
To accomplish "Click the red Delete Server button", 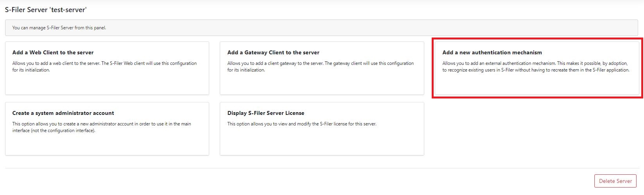I will point(615,181).
